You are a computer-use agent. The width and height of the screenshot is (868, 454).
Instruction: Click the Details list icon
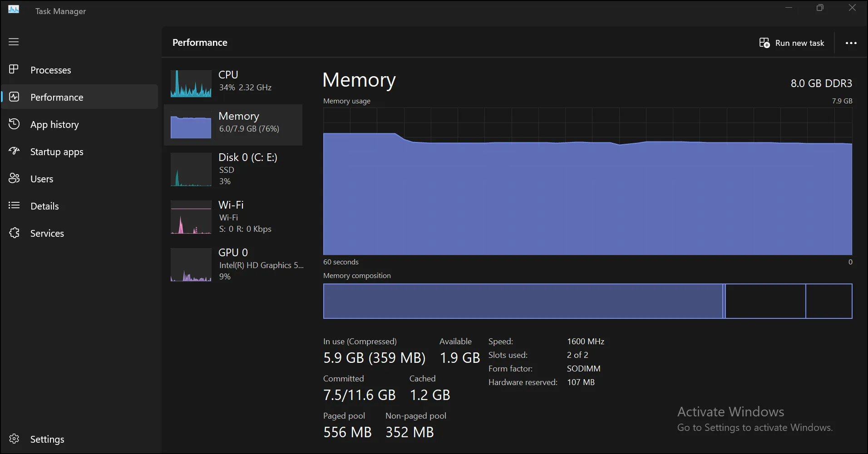(x=14, y=205)
